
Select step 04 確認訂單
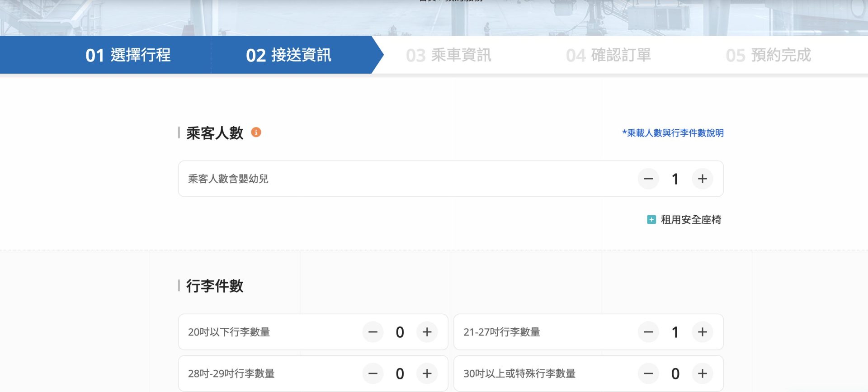tap(609, 55)
